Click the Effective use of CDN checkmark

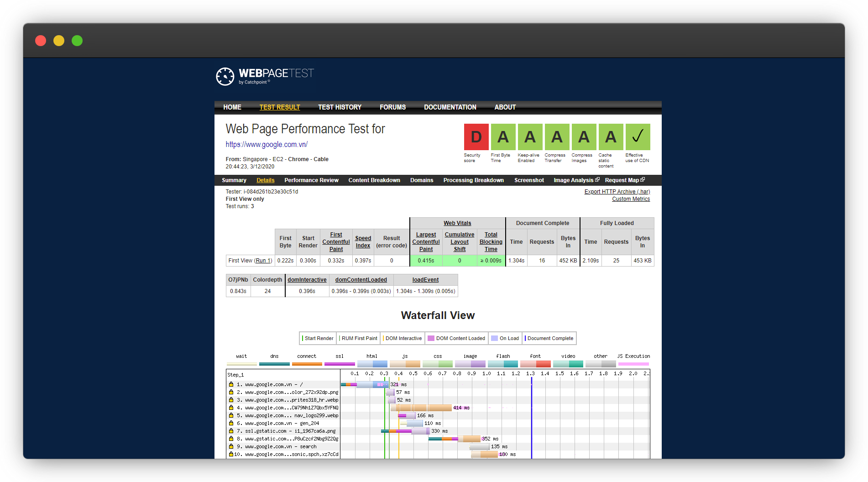coord(638,137)
